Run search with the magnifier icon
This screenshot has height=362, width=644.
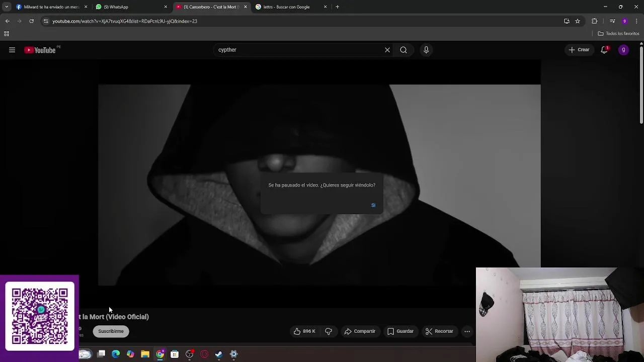[x=404, y=50]
